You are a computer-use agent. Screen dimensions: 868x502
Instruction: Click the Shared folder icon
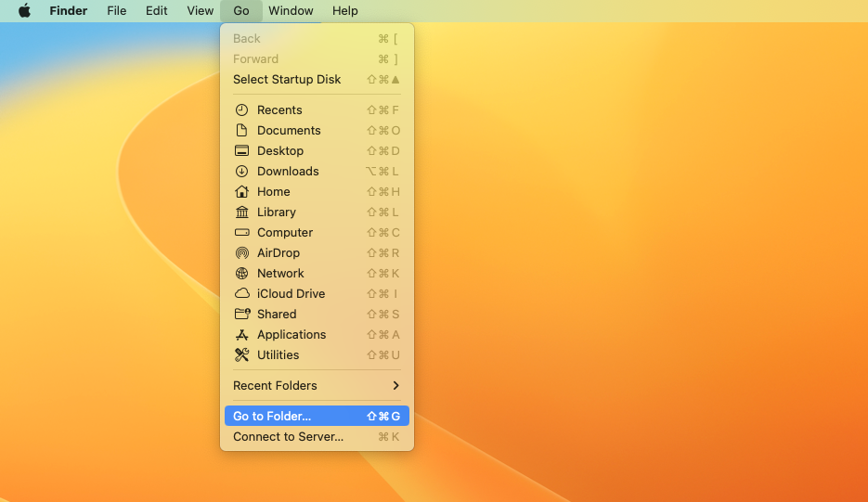click(242, 314)
